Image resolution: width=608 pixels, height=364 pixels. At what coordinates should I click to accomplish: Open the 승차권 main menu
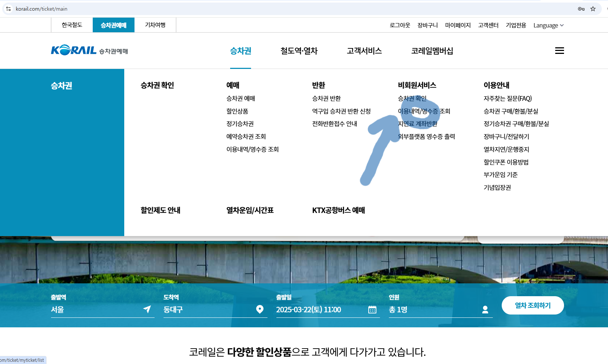click(x=240, y=51)
